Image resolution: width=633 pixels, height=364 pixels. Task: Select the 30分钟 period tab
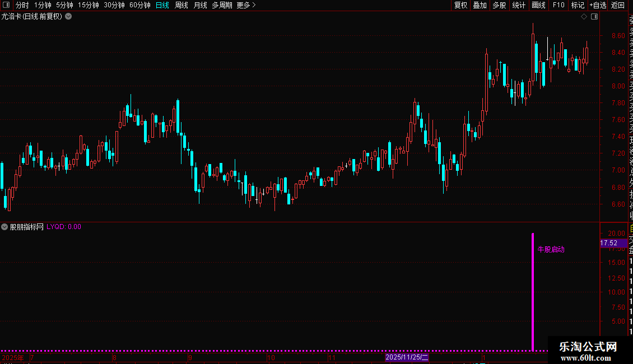[114, 5]
